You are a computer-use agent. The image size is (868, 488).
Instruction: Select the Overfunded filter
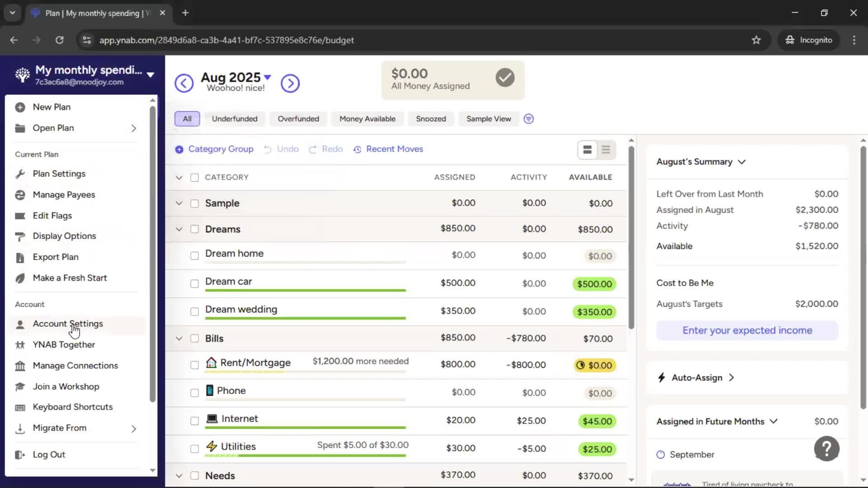click(298, 119)
